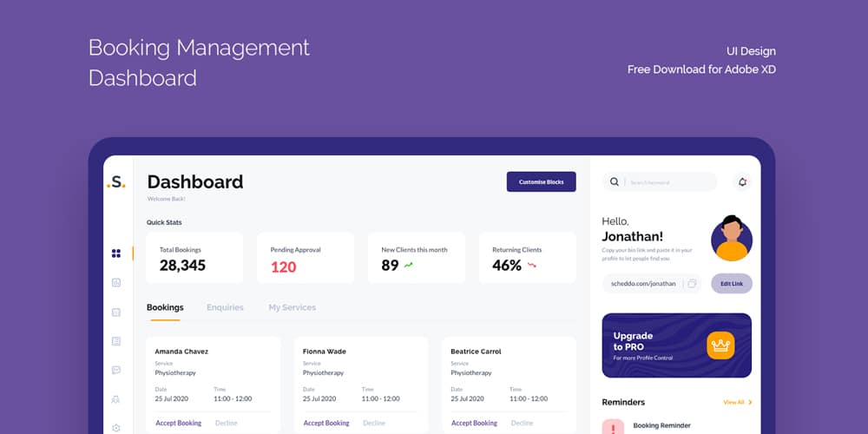Screen dimensions: 868x434
Task: Copy the scheddo.com/jonathan link icon
Action: pos(692,284)
